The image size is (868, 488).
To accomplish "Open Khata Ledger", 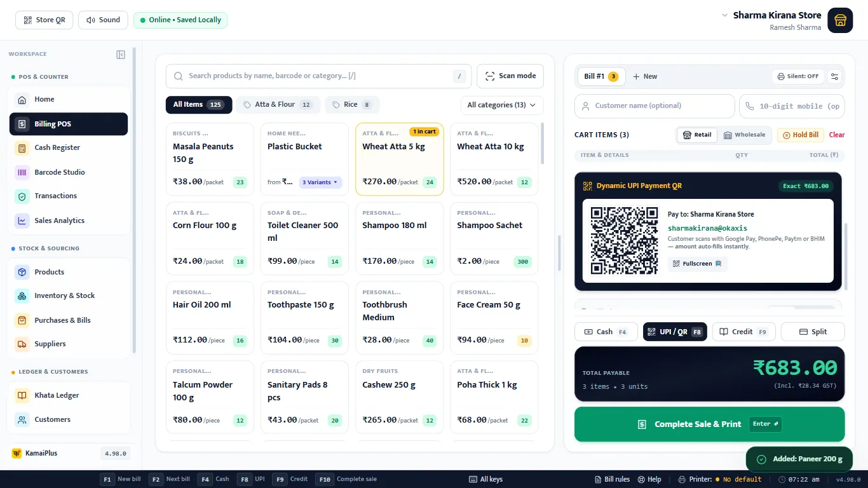I will [x=69, y=395].
